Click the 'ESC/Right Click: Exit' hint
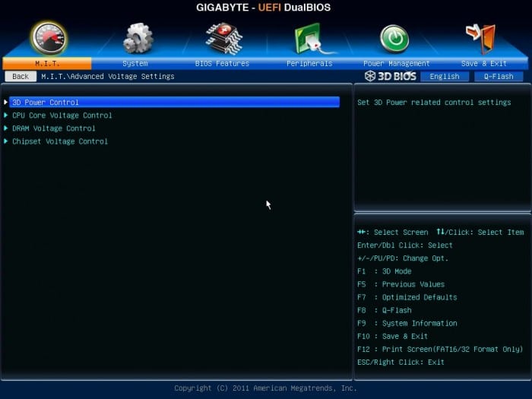Image resolution: width=532 pixels, height=399 pixels. pyautogui.click(x=401, y=362)
